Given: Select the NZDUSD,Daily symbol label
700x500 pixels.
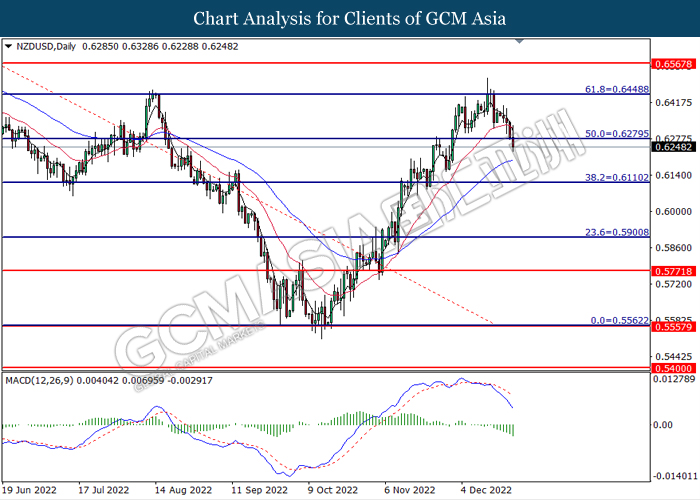Looking at the screenshot, I should pyautogui.click(x=46, y=46).
